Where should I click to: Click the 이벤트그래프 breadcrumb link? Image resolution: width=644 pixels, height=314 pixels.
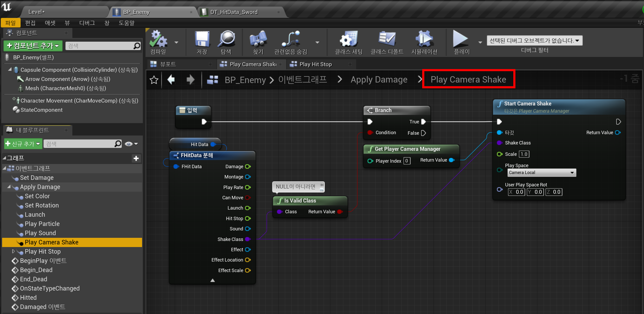303,79
